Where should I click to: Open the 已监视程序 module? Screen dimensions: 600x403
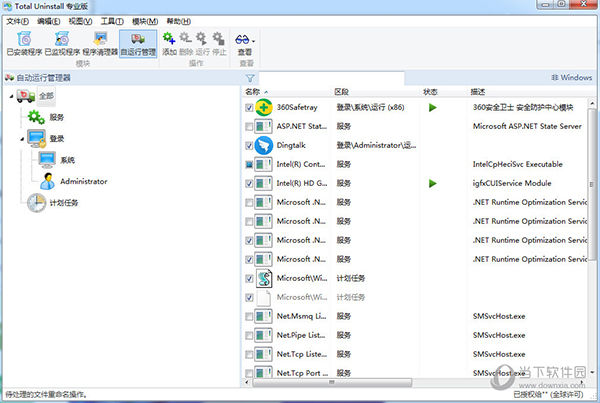[62, 44]
